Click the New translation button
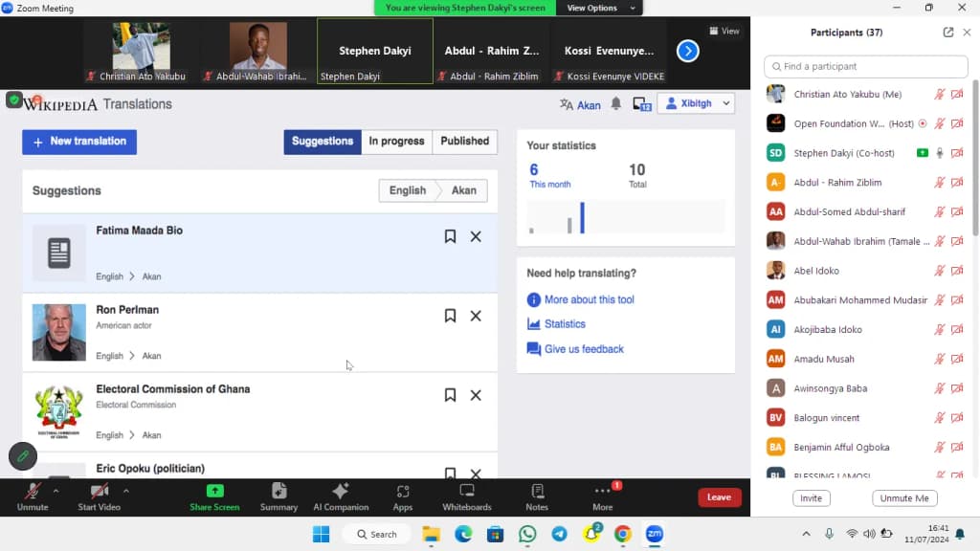 click(79, 142)
